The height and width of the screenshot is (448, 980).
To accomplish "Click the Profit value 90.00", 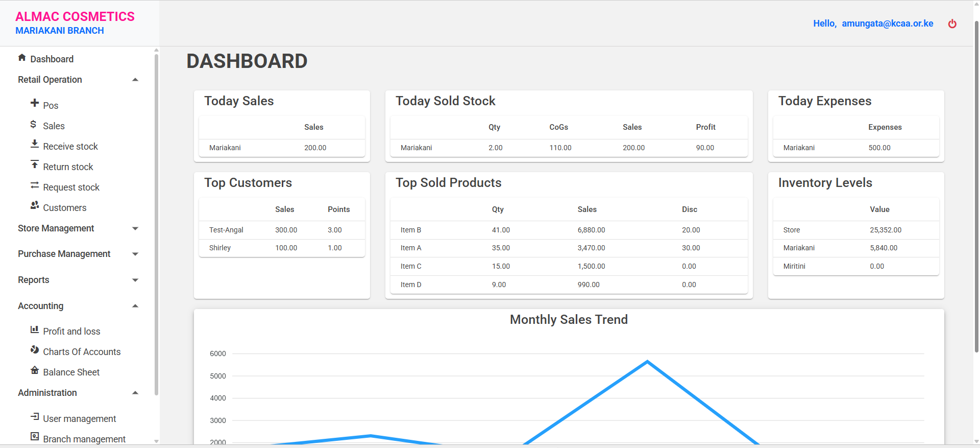I will [x=705, y=148].
